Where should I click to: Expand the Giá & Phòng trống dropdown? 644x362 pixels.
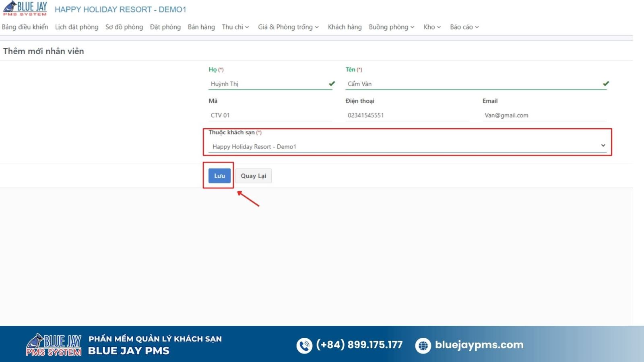pos(287,27)
